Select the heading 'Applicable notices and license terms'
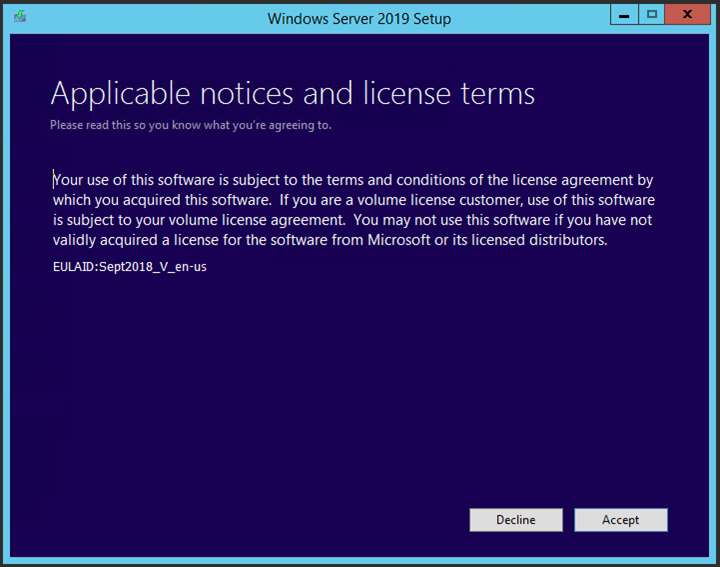 click(x=292, y=94)
